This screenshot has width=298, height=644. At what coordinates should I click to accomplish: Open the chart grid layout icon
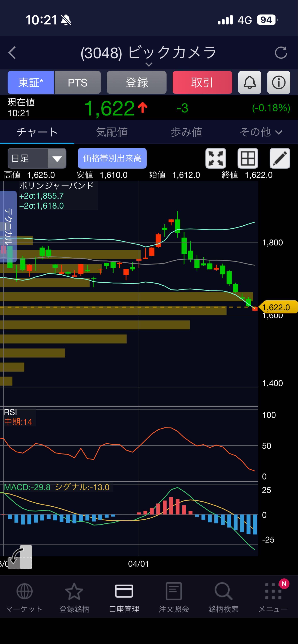click(248, 158)
